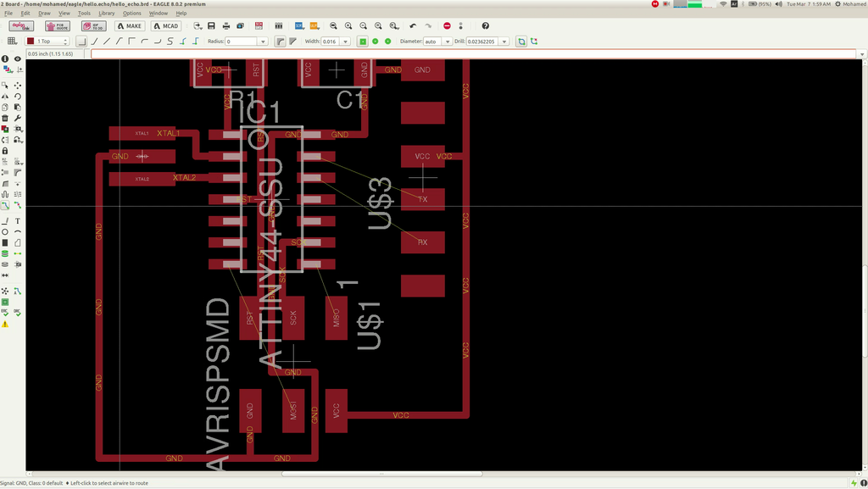868x489 pixels.
Task: Open the Tools menu
Action: click(x=84, y=14)
